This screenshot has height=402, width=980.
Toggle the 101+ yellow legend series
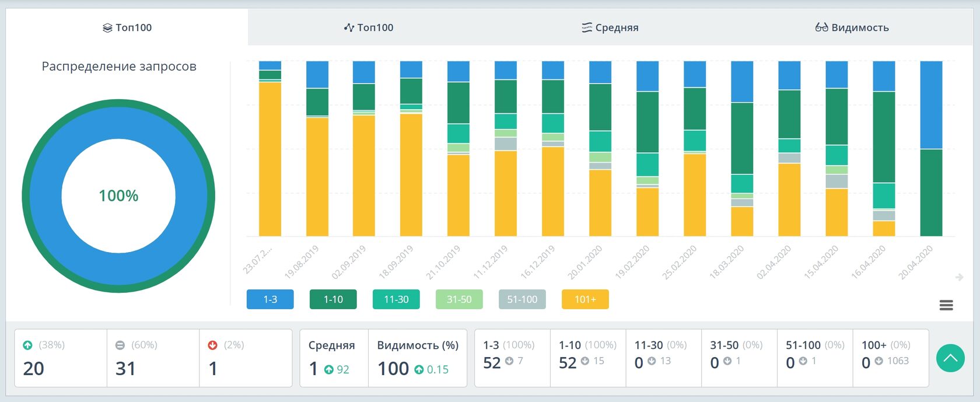point(585,299)
